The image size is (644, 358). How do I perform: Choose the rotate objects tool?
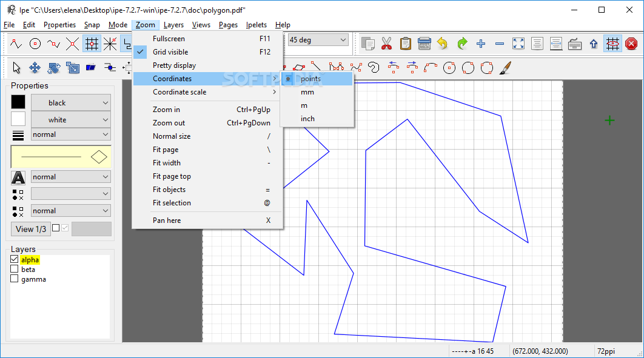click(x=54, y=68)
